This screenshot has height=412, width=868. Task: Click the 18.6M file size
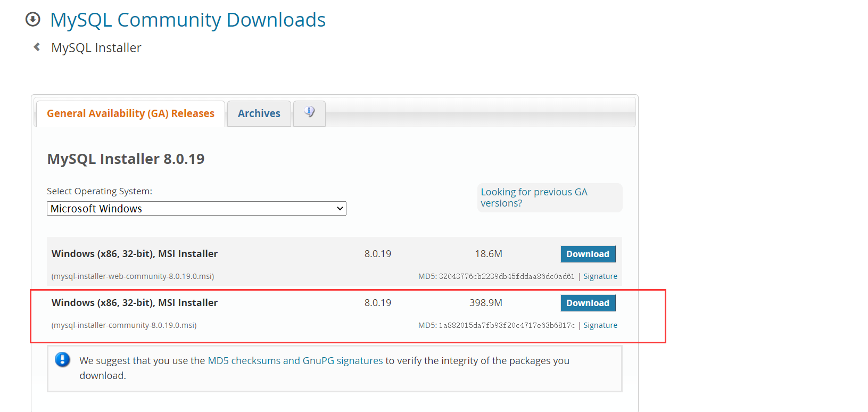point(489,254)
